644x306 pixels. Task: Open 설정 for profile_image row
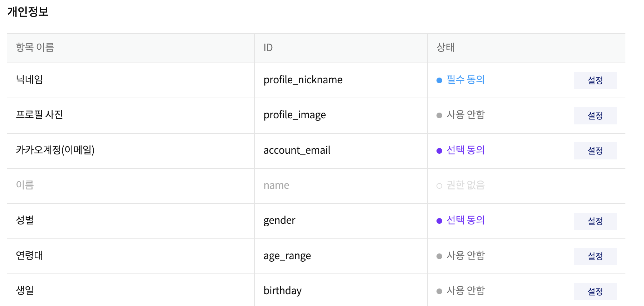(x=595, y=116)
